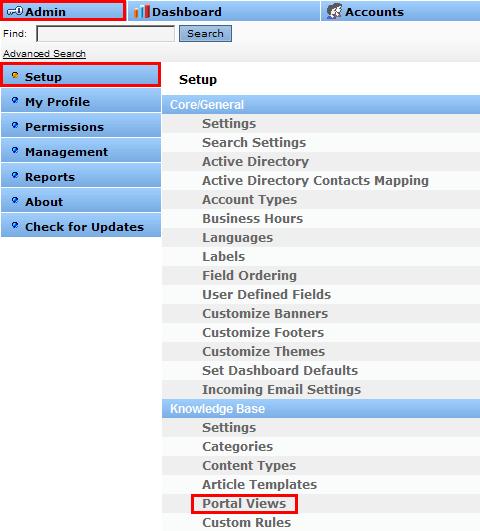
Task: Select Management in the sidebar
Action: coord(81,151)
